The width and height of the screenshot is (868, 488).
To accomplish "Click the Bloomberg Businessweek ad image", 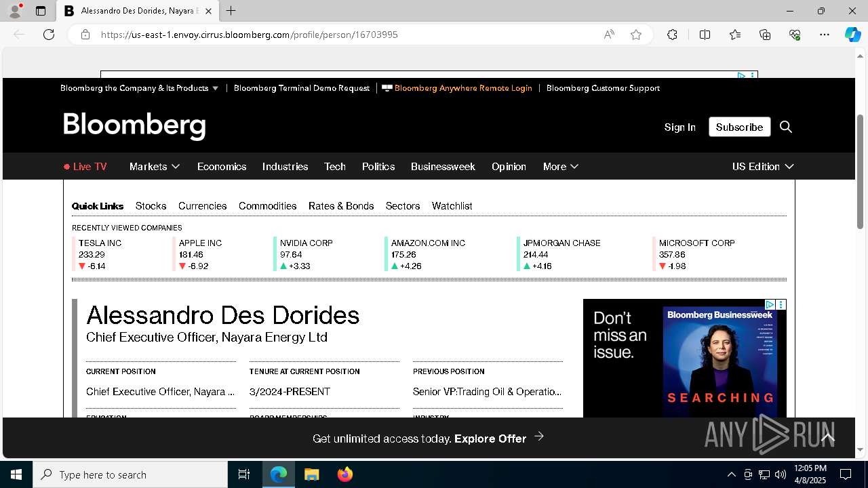I will point(684,358).
